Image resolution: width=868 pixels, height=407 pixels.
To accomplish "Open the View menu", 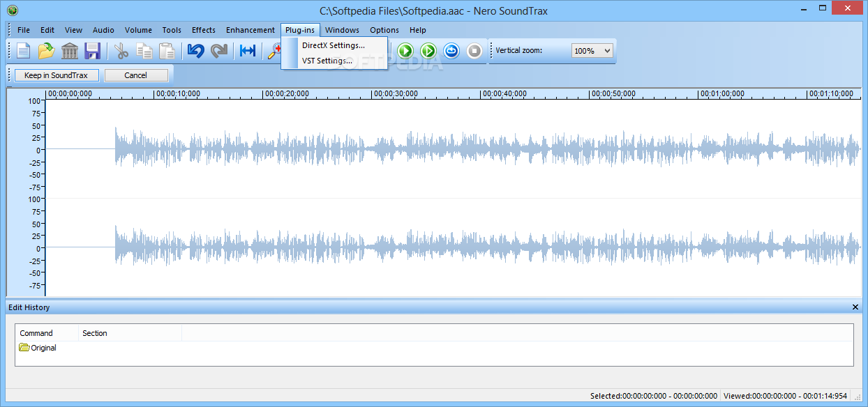I will point(73,30).
